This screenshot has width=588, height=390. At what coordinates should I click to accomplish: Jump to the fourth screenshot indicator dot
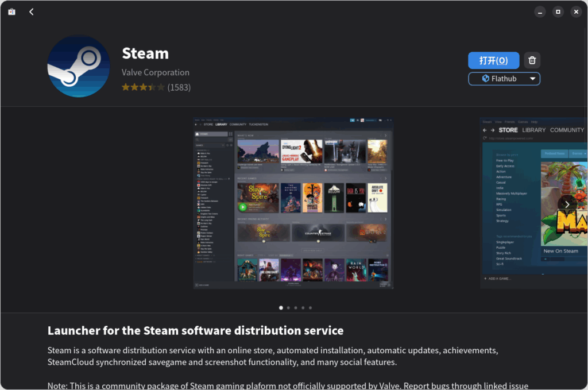[x=303, y=308]
